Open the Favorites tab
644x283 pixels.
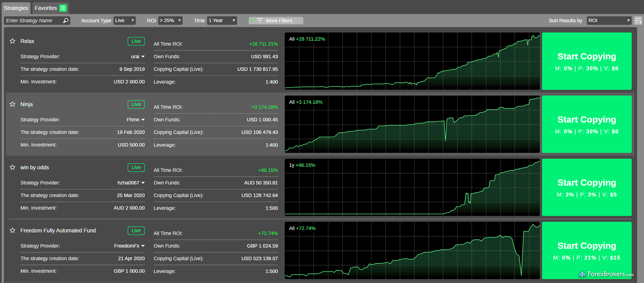[x=50, y=8]
